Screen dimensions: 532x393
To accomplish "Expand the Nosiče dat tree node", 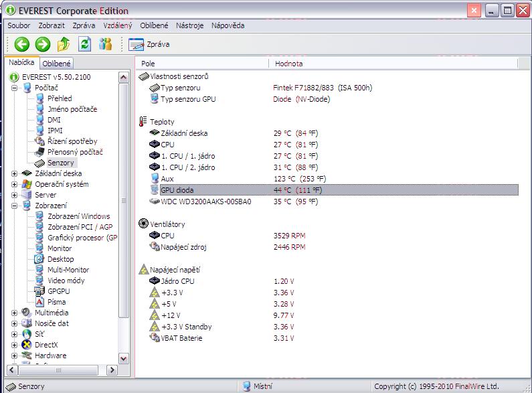I will 14,323.
